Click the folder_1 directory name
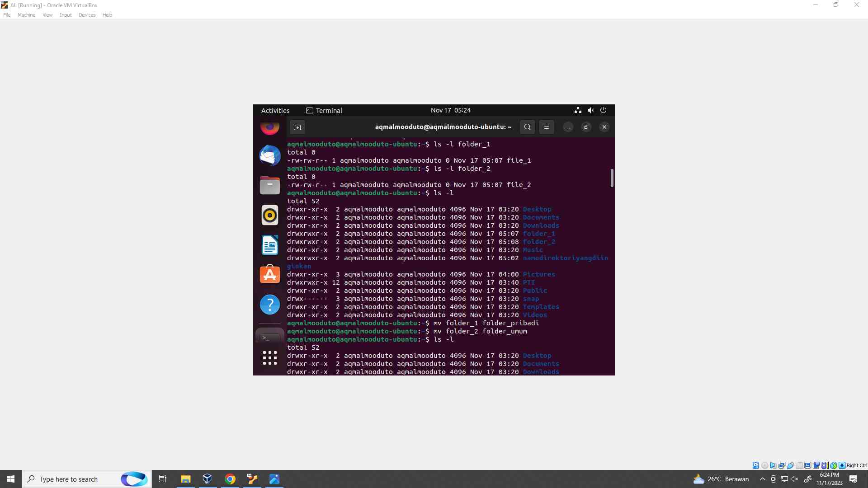Viewport: 868px width, 488px height. (x=539, y=234)
